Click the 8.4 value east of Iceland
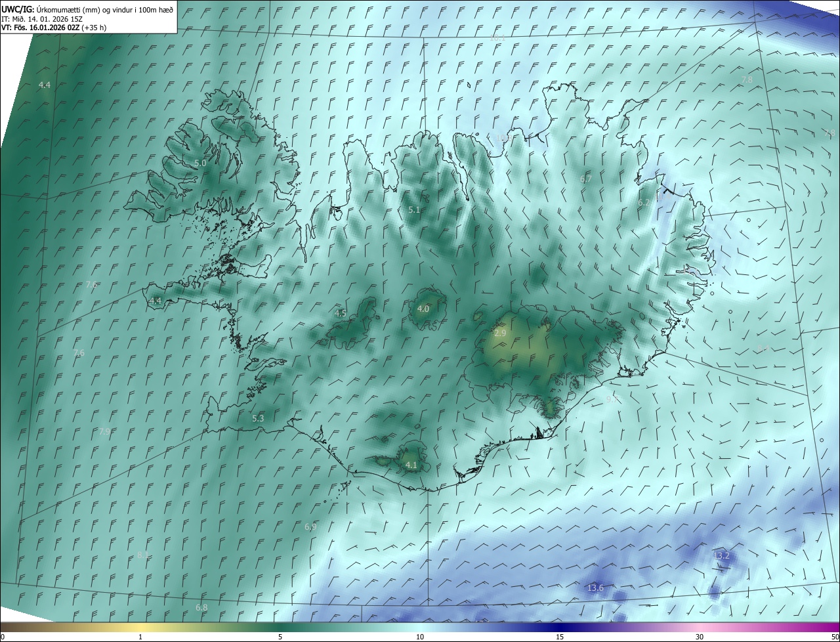The image size is (840, 642). tap(764, 349)
